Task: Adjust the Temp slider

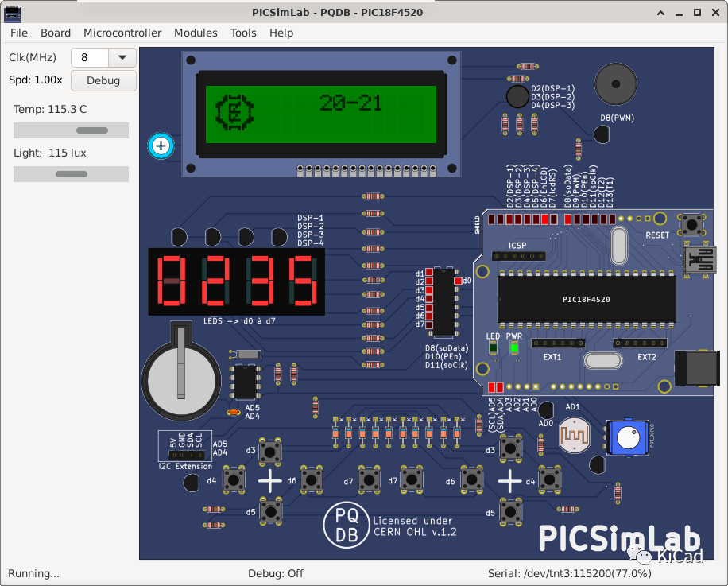Action: tap(91, 130)
